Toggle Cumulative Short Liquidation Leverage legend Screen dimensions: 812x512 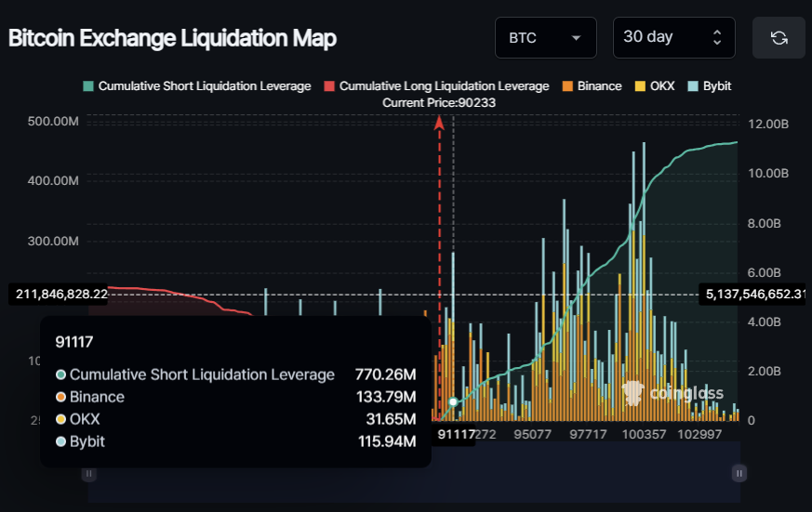click(x=197, y=86)
